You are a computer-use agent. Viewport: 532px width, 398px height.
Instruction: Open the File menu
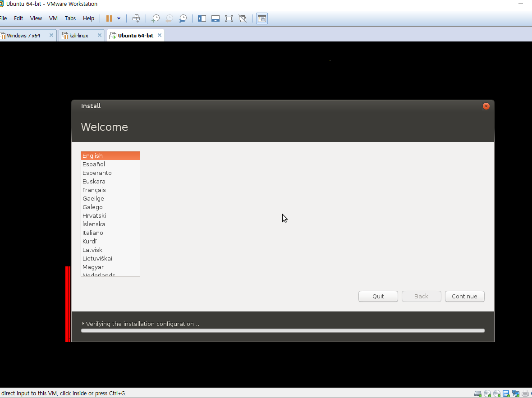click(x=4, y=18)
